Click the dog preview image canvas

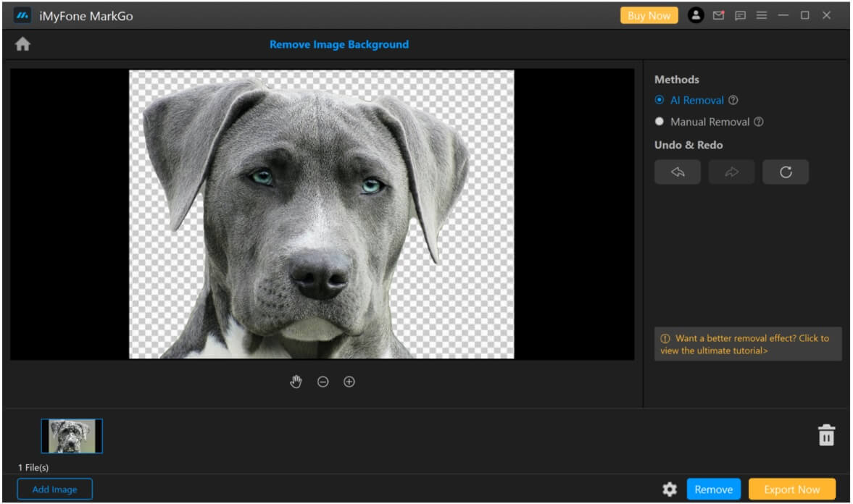coord(321,214)
